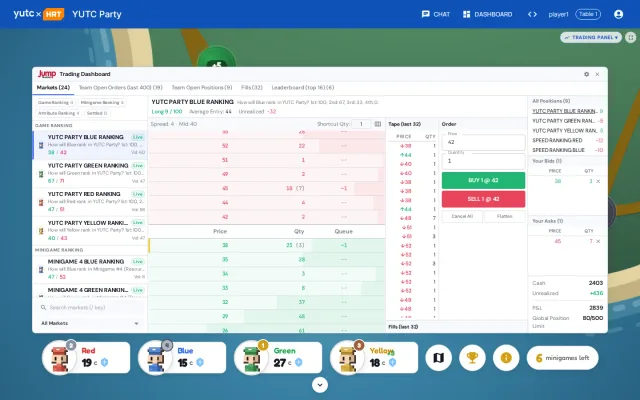Click the Shortcut Qty input box
640x400 pixels.
pyautogui.click(x=361, y=124)
